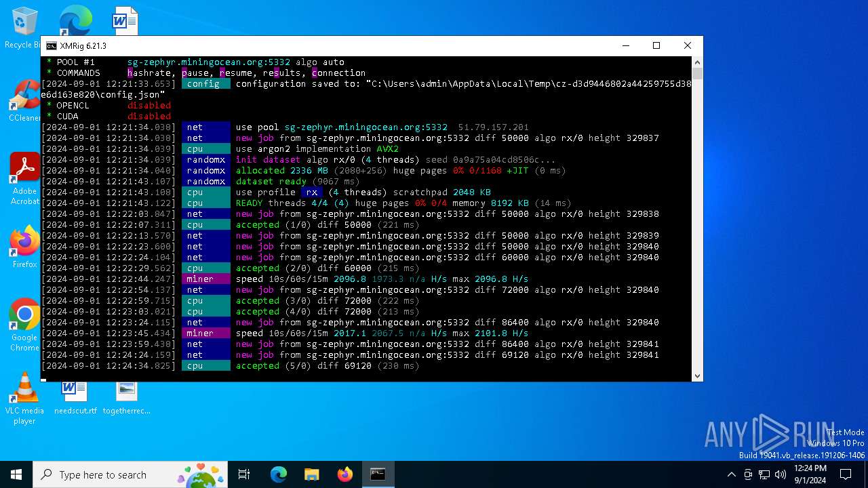Open the notification center icon
The height and width of the screenshot is (488, 868).
(x=846, y=474)
